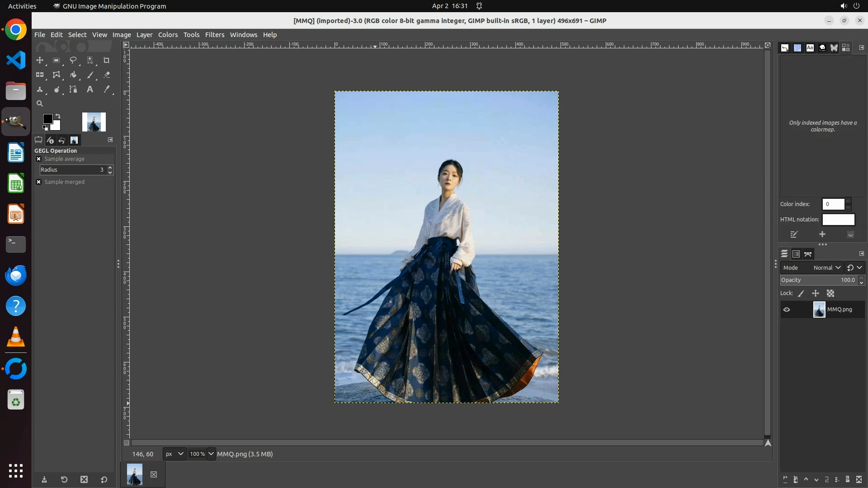Select the Move tool
The width and height of the screenshot is (868, 488).
pyautogui.click(x=40, y=60)
